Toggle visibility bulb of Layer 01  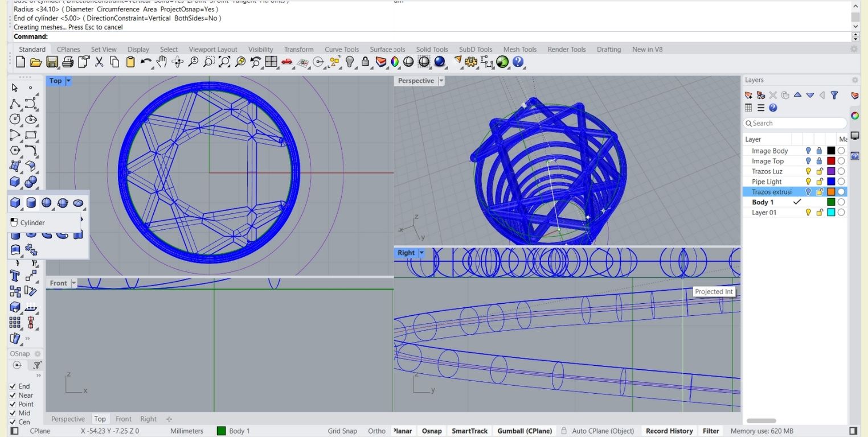coord(808,212)
